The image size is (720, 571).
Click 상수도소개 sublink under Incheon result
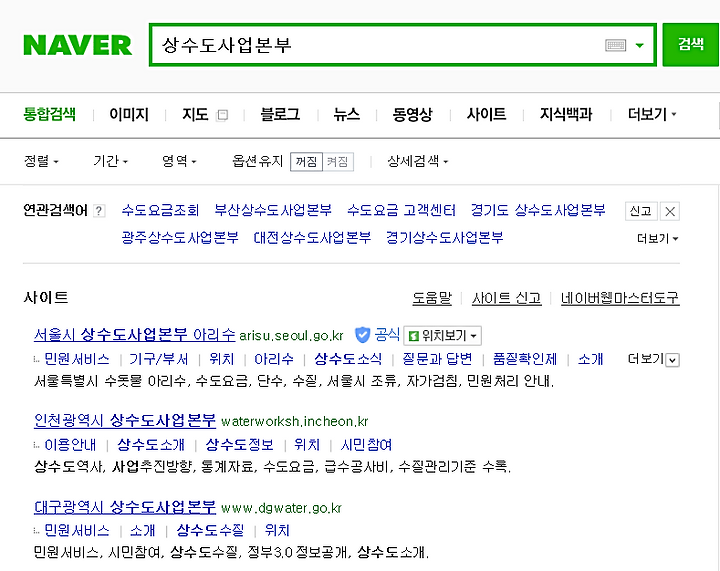click(x=151, y=445)
